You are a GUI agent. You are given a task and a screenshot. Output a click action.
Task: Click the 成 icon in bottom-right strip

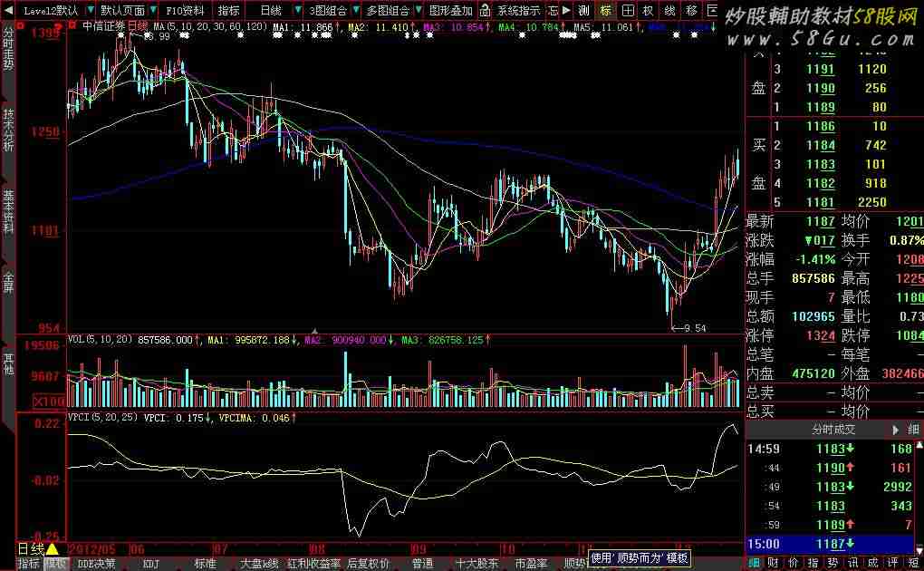pos(872,564)
